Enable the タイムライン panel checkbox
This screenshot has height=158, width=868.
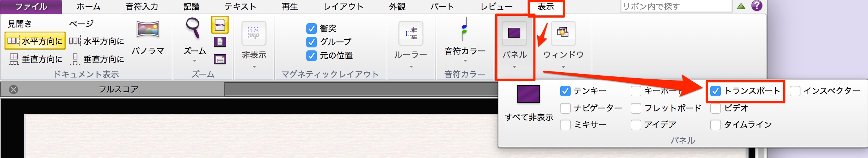tap(715, 125)
